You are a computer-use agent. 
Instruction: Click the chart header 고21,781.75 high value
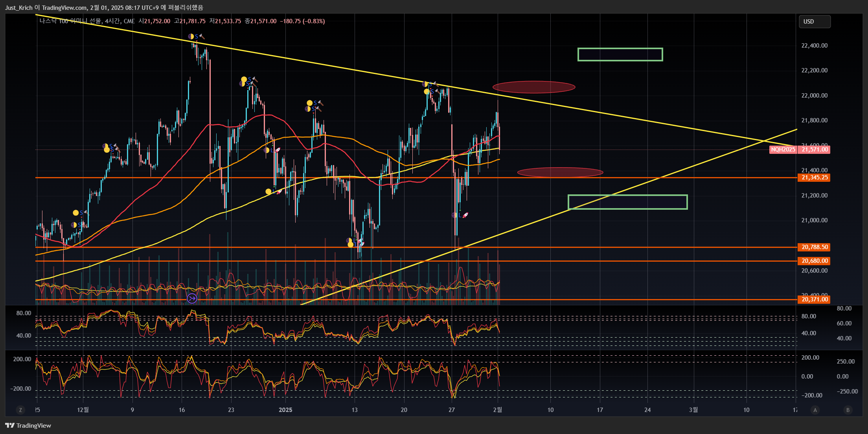point(189,21)
